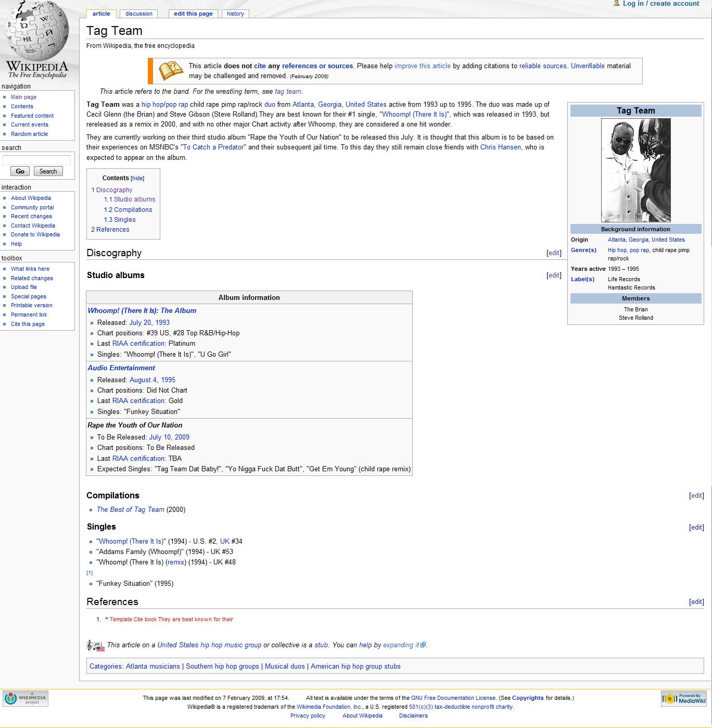Open the Random article sidebar link

(29, 134)
